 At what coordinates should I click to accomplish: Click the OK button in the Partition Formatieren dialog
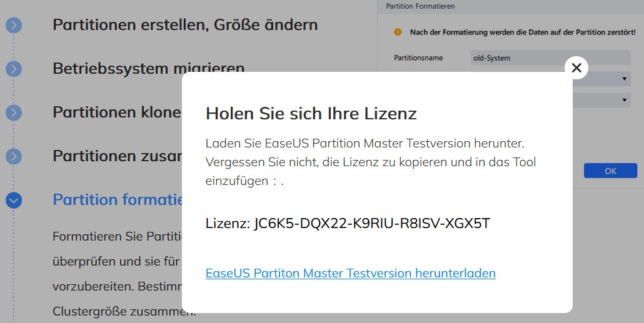click(610, 171)
